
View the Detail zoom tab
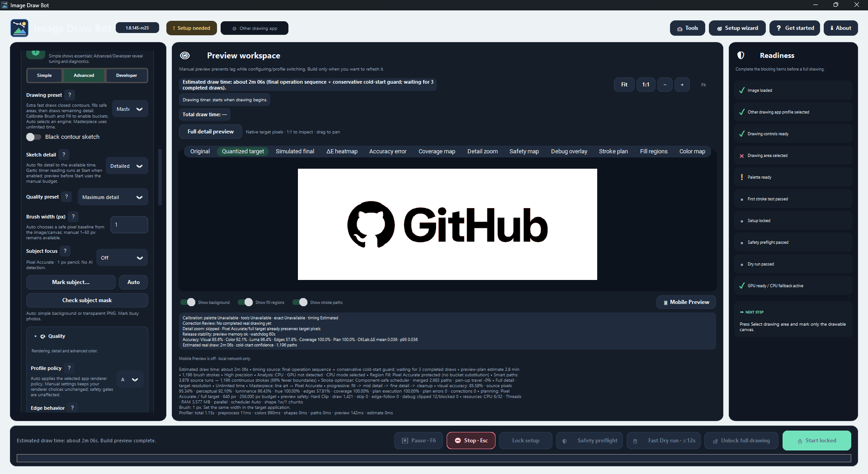tap(482, 152)
